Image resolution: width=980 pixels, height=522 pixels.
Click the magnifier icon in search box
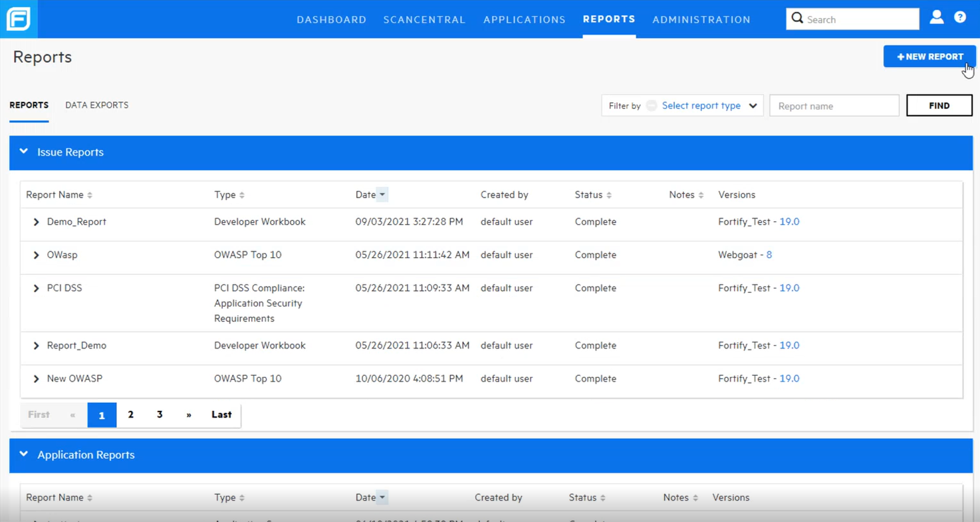click(x=797, y=19)
